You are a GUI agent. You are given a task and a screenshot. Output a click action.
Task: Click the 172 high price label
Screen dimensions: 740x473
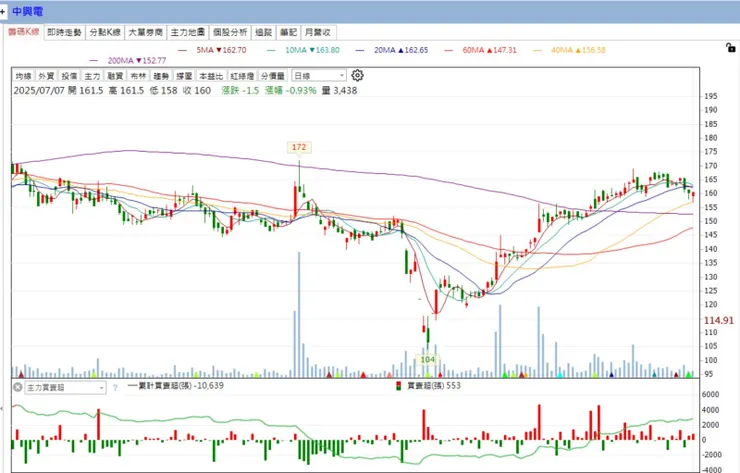[299, 147]
